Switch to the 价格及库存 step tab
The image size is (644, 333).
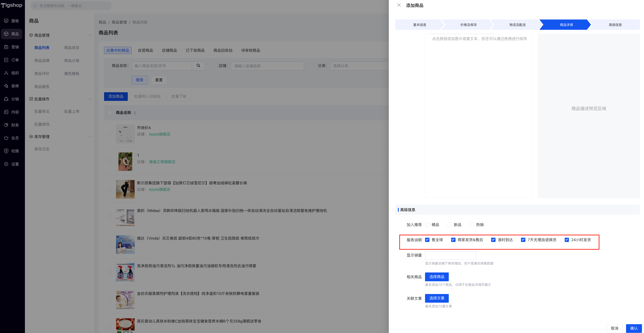point(468,25)
